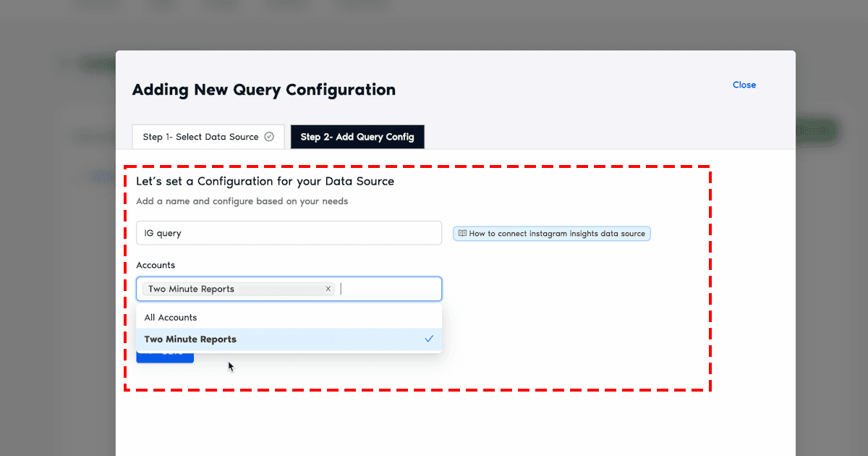
Task: Click the Let's set a Configuration heading
Action: (265, 181)
